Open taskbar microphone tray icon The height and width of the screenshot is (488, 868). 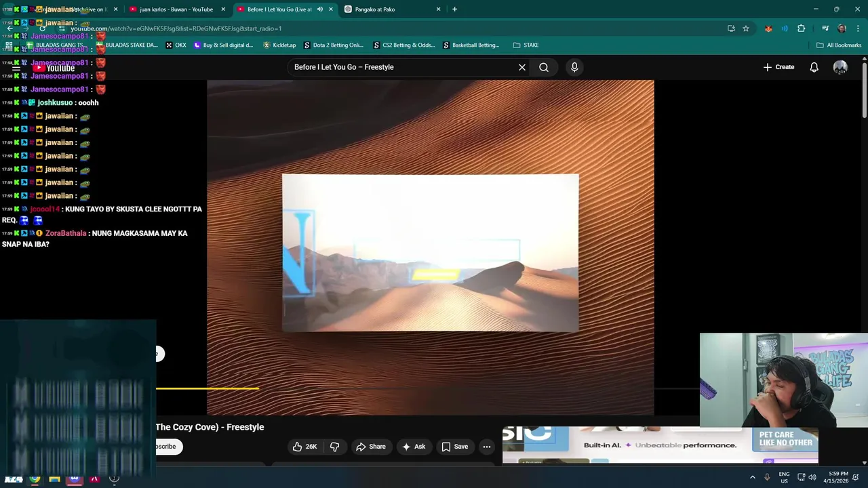[x=767, y=477]
